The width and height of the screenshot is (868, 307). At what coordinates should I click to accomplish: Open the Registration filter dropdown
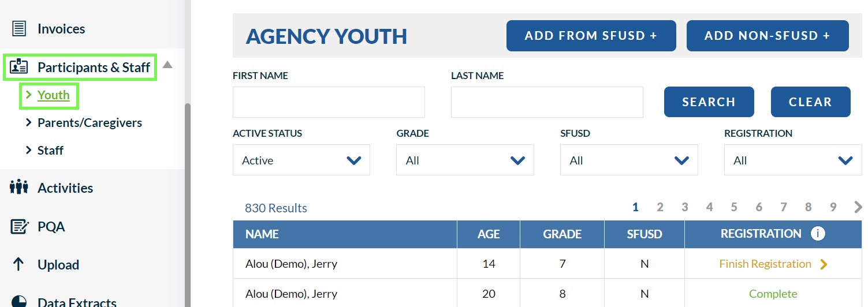(x=793, y=160)
